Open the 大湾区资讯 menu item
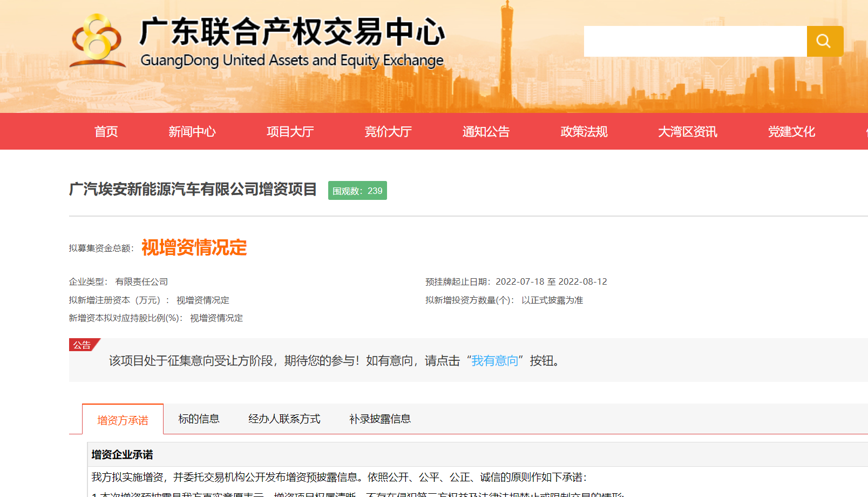This screenshot has height=497, width=868. pyautogui.click(x=687, y=131)
